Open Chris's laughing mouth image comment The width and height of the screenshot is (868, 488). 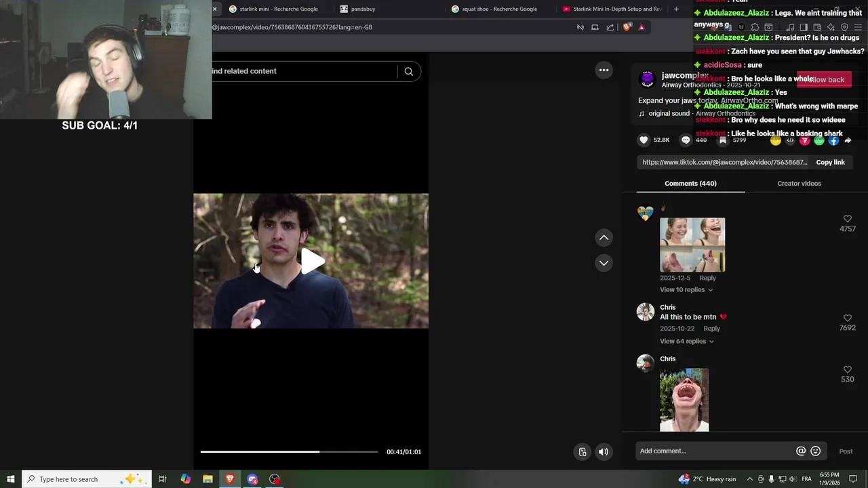tap(684, 400)
